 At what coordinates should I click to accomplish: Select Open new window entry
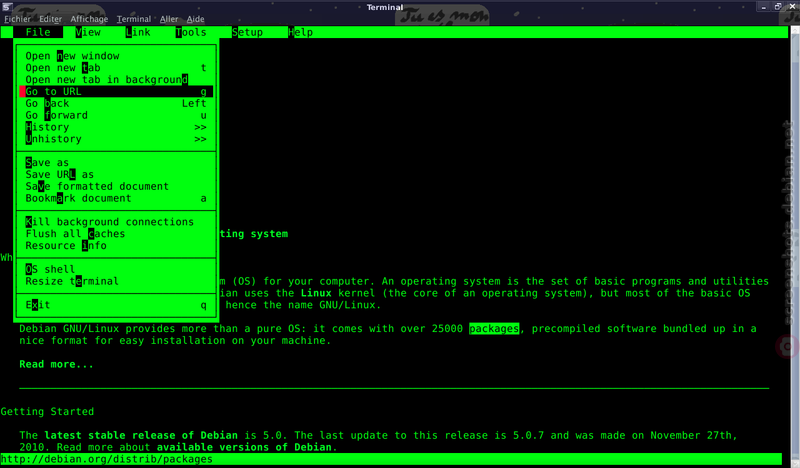[116, 56]
